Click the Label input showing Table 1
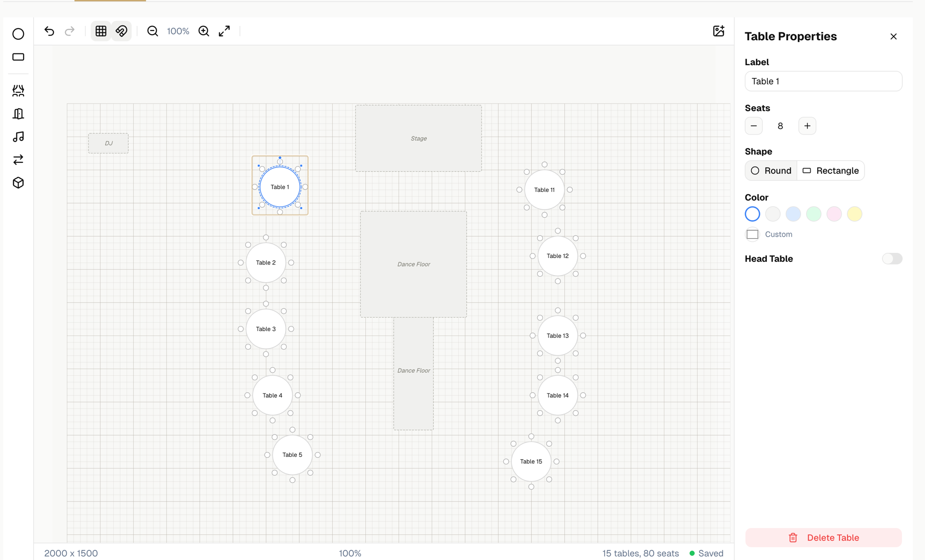 tap(823, 81)
